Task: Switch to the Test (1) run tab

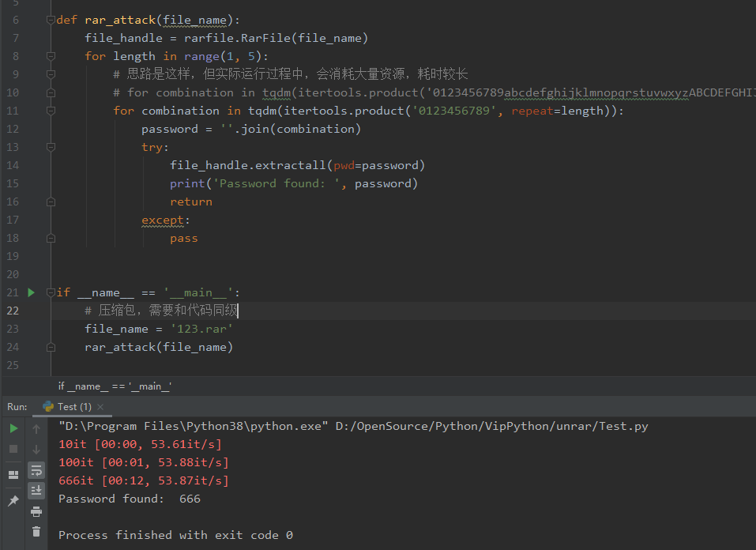Action: (73, 406)
